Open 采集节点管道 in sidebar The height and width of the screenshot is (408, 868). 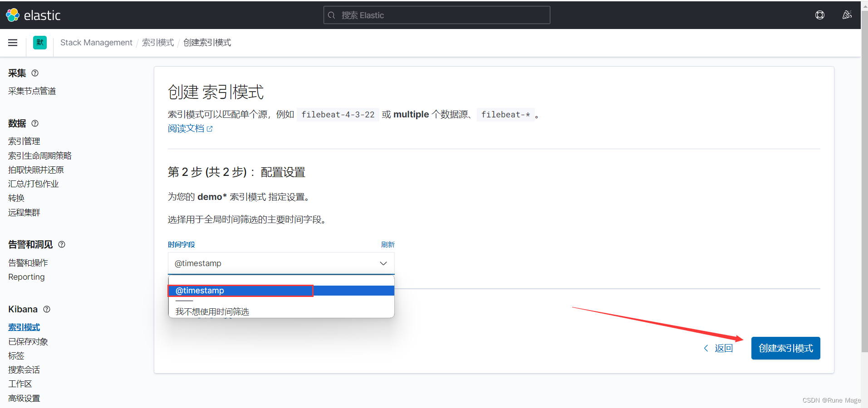coord(32,91)
